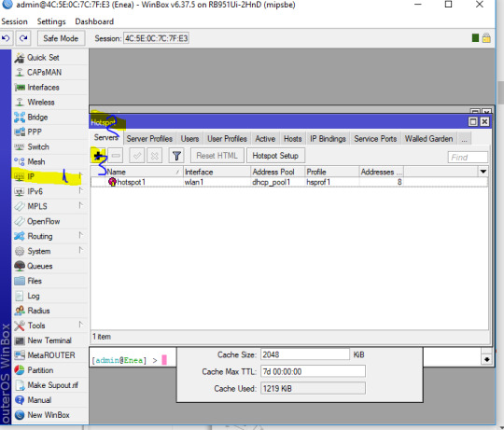This screenshot has height=430, width=504.
Task: Click the checkmark enable icon
Action: 137,156
